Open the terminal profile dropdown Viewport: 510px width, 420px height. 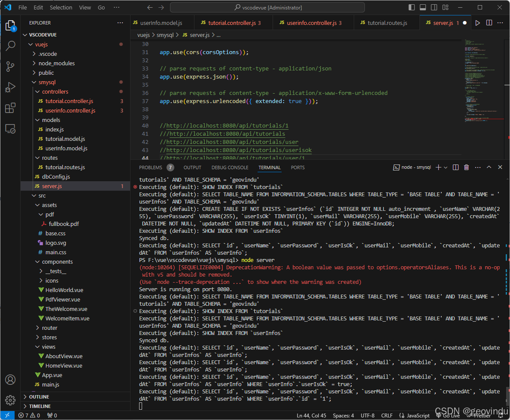click(x=445, y=167)
